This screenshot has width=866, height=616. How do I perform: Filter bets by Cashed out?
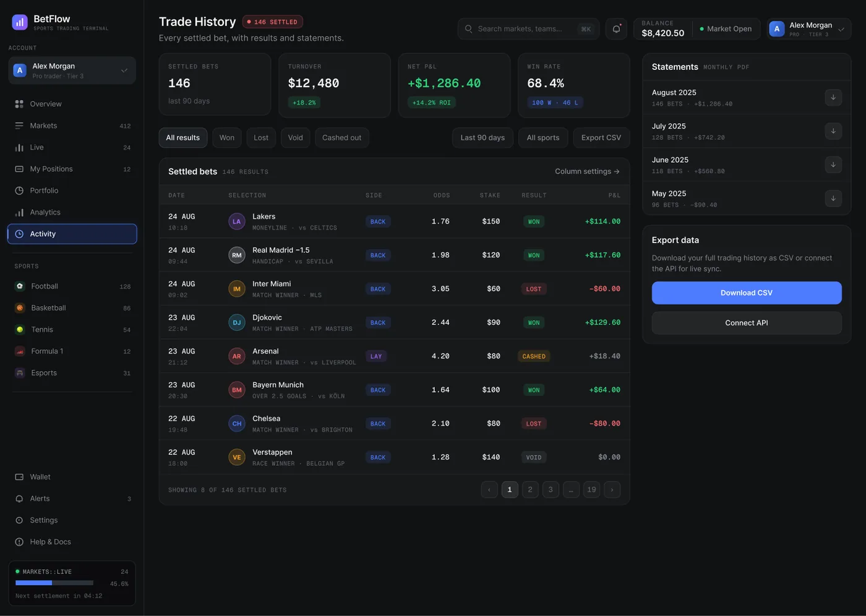click(x=342, y=138)
